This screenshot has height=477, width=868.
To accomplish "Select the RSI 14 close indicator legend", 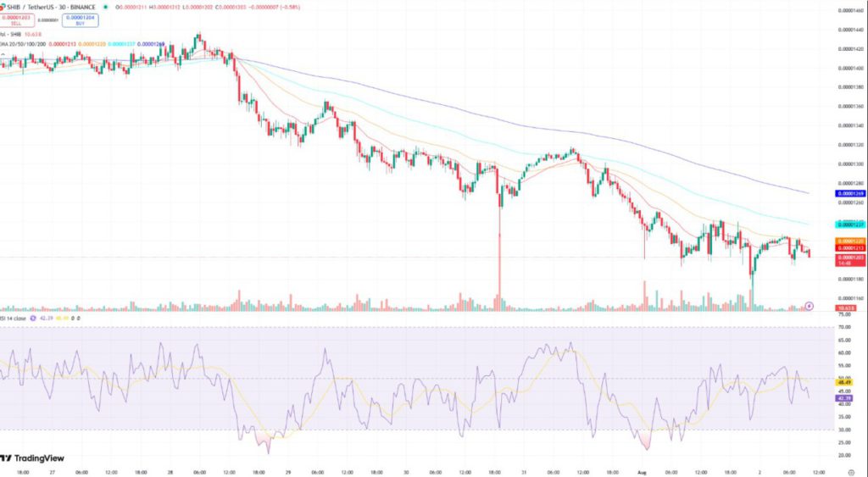I will pos(15,318).
